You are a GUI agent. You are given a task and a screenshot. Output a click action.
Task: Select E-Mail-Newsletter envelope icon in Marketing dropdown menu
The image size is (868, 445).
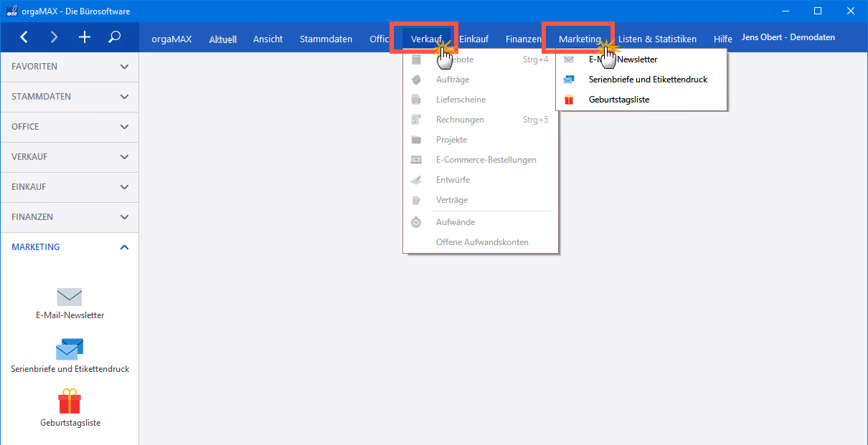[569, 59]
